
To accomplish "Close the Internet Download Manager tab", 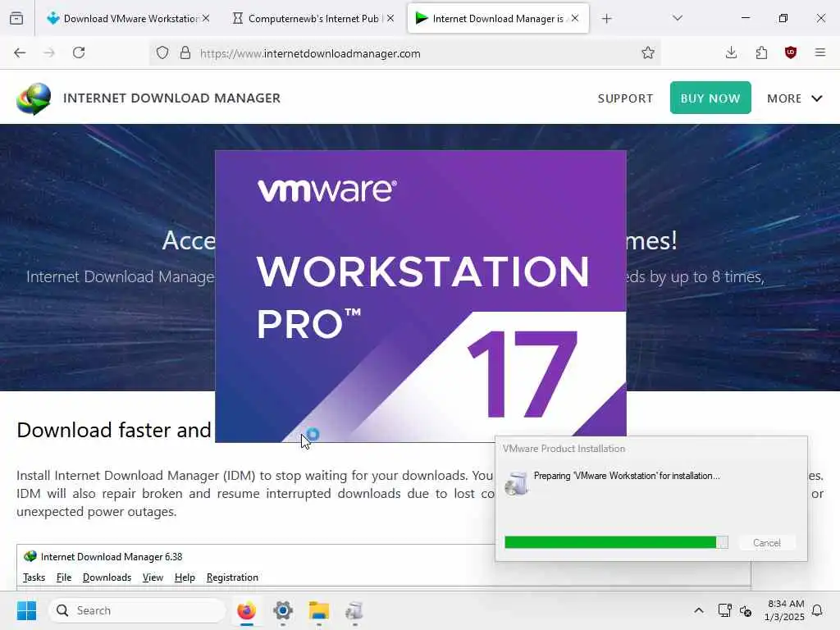I will tap(575, 18).
